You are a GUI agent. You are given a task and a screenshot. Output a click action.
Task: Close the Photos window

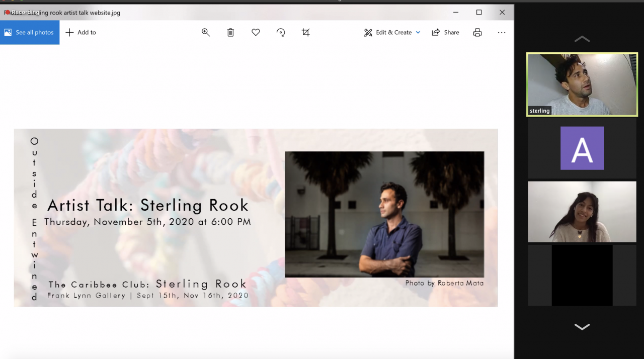coord(502,13)
